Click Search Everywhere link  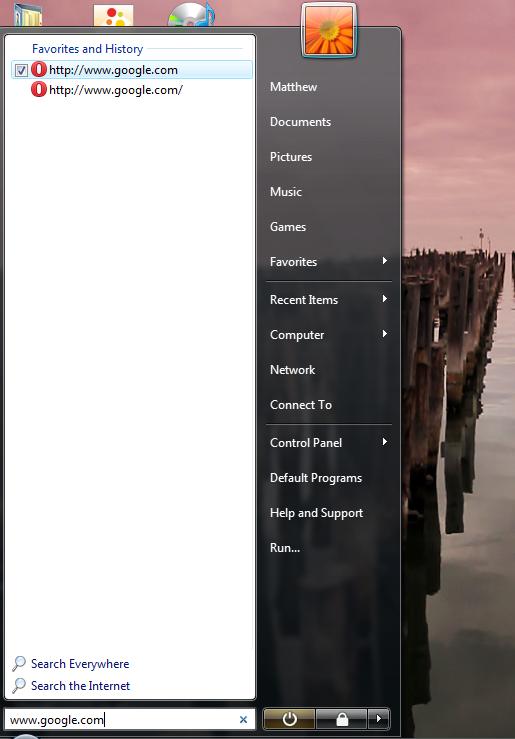80,664
